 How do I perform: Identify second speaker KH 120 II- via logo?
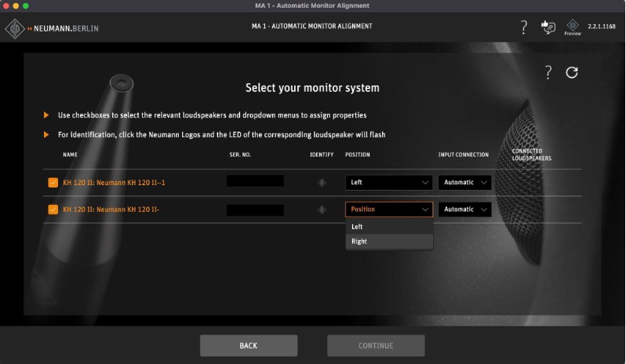pyautogui.click(x=322, y=209)
